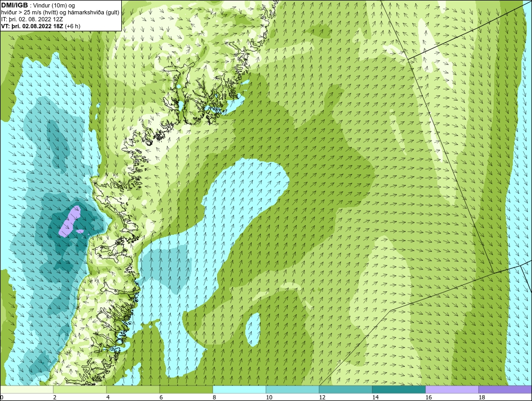Click the 18+ m/s purple legend swatch
The height and width of the screenshot is (401, 532).
505,389
